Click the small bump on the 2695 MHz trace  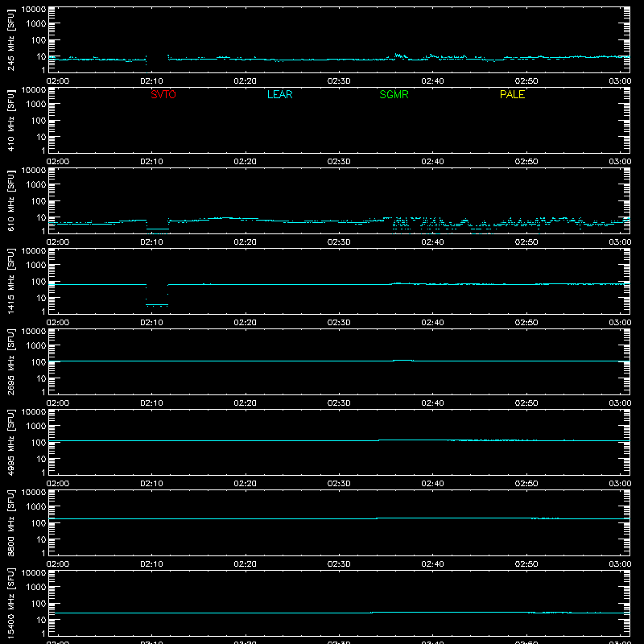(x=403, y=360)
